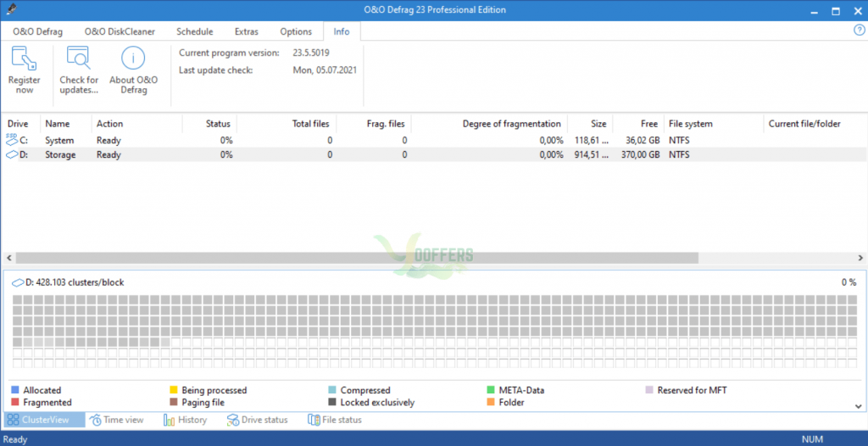Click the SSD drive icon for C:
Screen dimensions: 868x446
tap(12, 139)
